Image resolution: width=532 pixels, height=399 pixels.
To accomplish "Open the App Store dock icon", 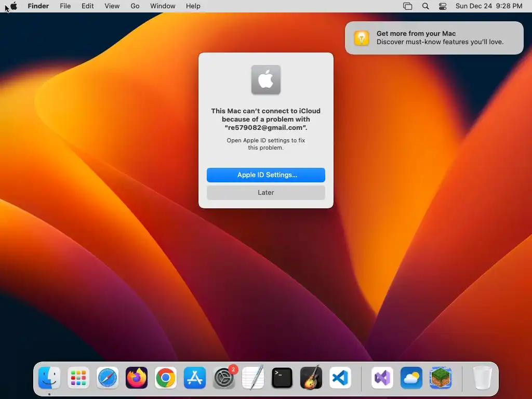I will coord(195,378).
